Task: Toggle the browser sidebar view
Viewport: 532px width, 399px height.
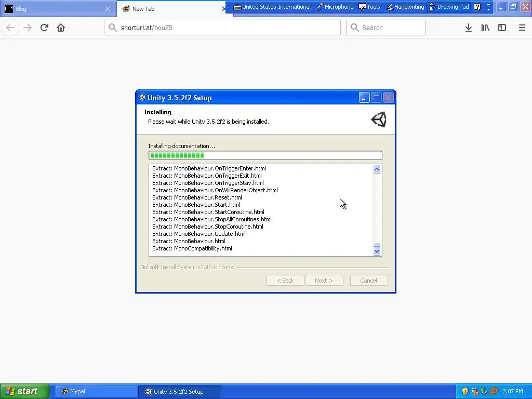Action: 502,28
